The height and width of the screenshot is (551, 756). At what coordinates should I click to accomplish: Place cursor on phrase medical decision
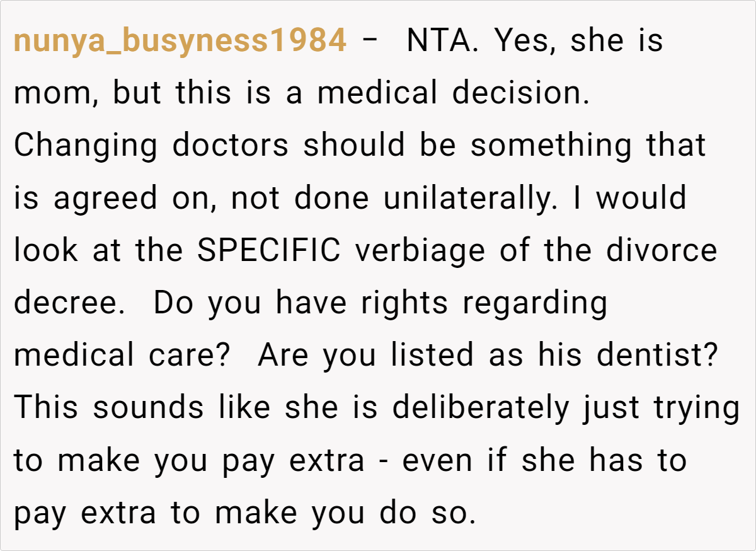453,94
